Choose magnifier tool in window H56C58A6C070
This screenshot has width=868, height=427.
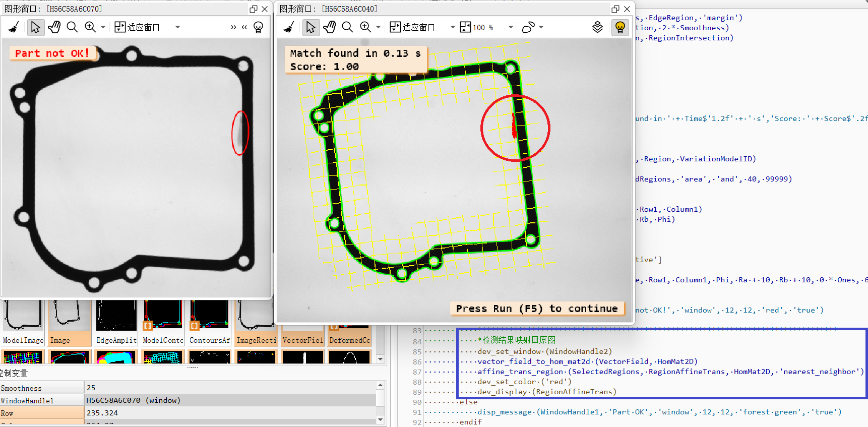[72, 27]
